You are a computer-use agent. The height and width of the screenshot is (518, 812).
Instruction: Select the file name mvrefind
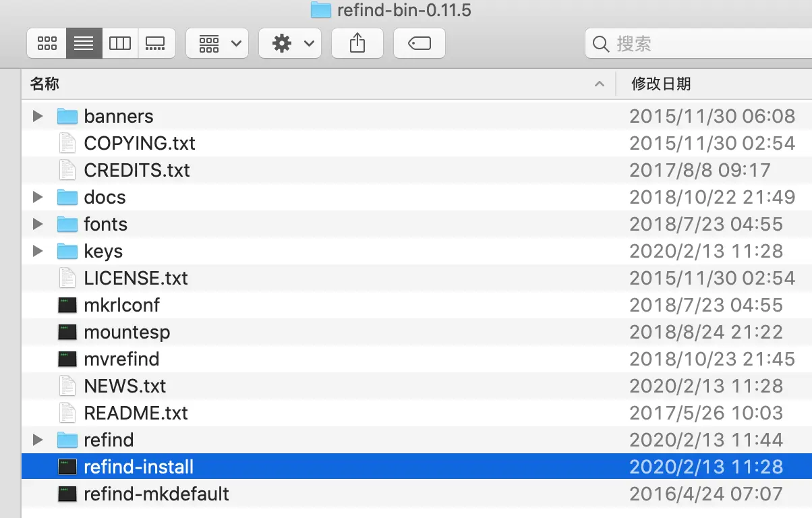[121, 359]
